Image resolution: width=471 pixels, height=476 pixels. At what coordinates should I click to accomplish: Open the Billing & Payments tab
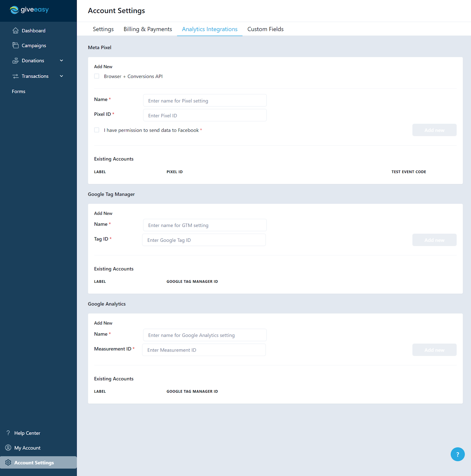148,29
